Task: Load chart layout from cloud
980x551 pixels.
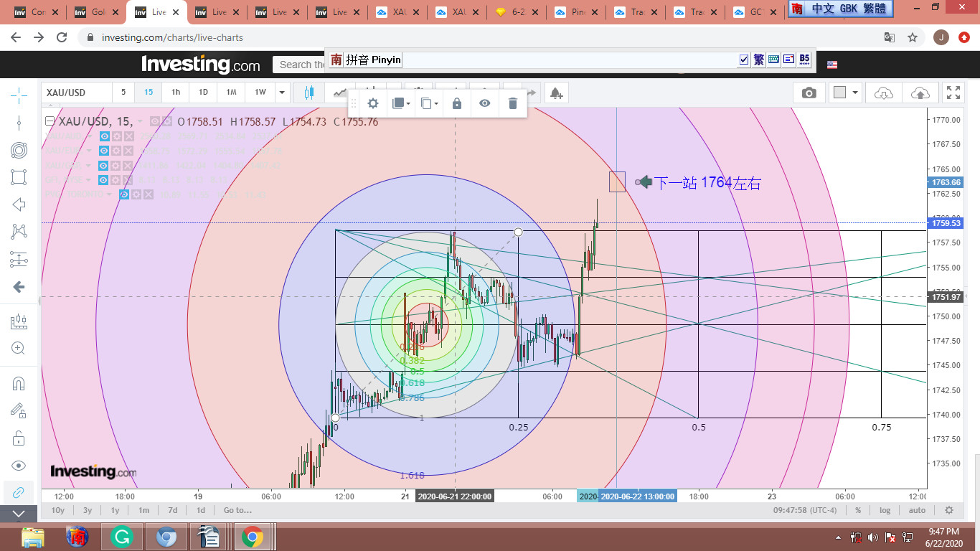Action: 884,93
